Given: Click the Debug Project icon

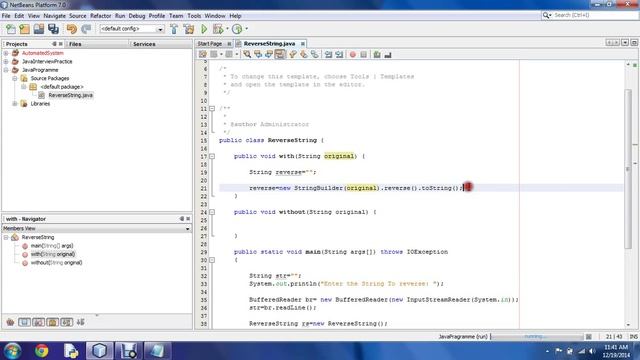Looking at the screenshot, I should point(218,29).
